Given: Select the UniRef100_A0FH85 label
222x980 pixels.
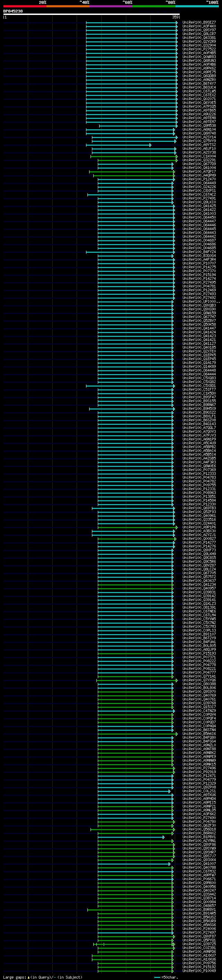Looking at the screenshot, I should pos(199,53).
